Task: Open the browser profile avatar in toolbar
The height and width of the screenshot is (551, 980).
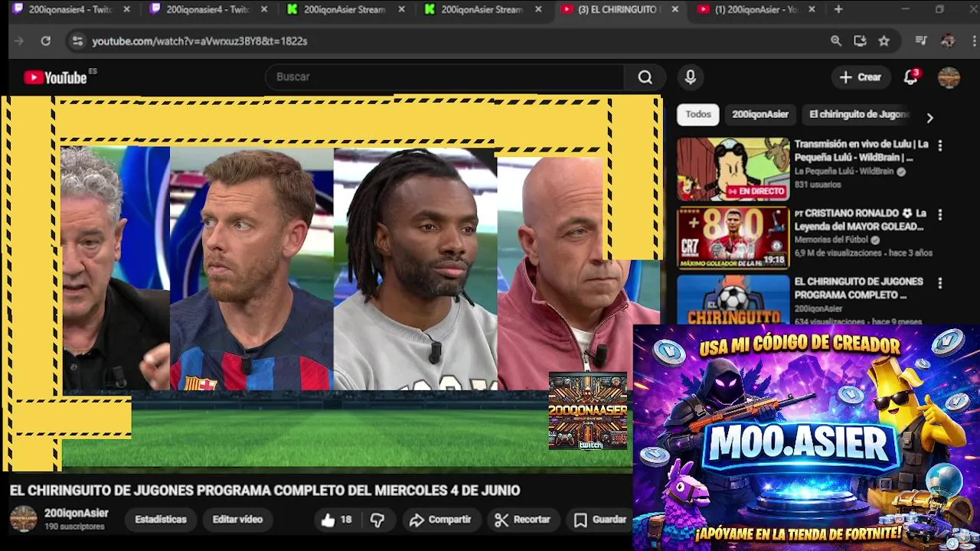Action: 948,41
